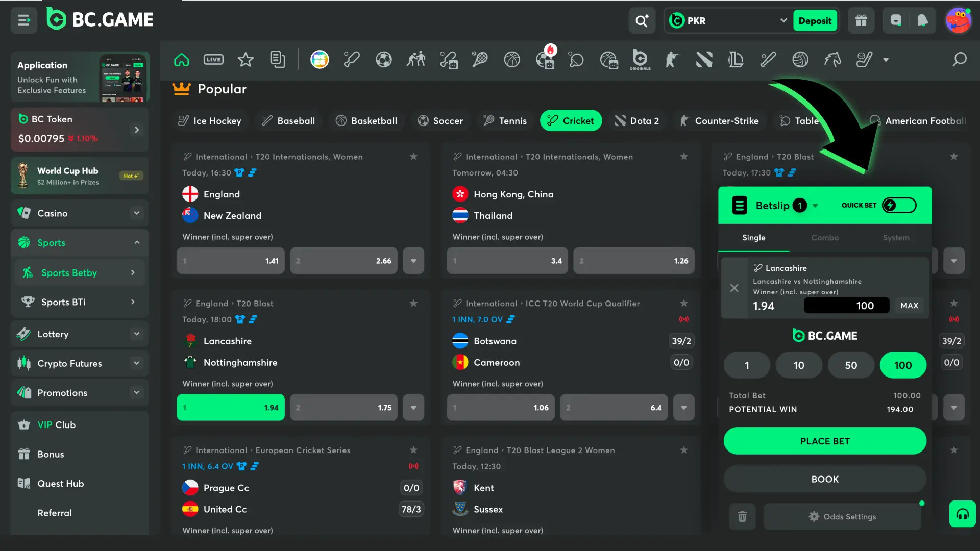Click MAX stake button
Viewport: 980px width, 551px height.
pyautogui.click(x=909, y=306)
